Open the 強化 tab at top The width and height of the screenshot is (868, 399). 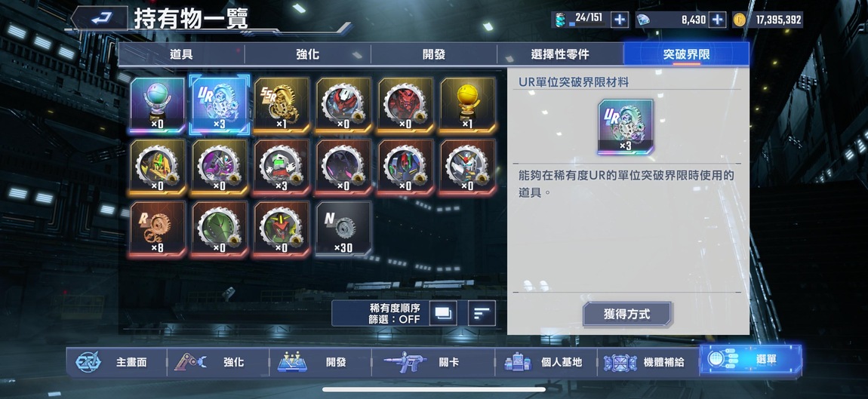307,54
